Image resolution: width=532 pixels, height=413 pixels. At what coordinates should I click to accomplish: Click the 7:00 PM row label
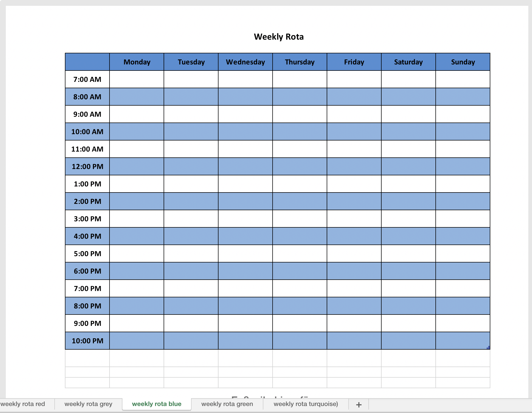[87, 288]
